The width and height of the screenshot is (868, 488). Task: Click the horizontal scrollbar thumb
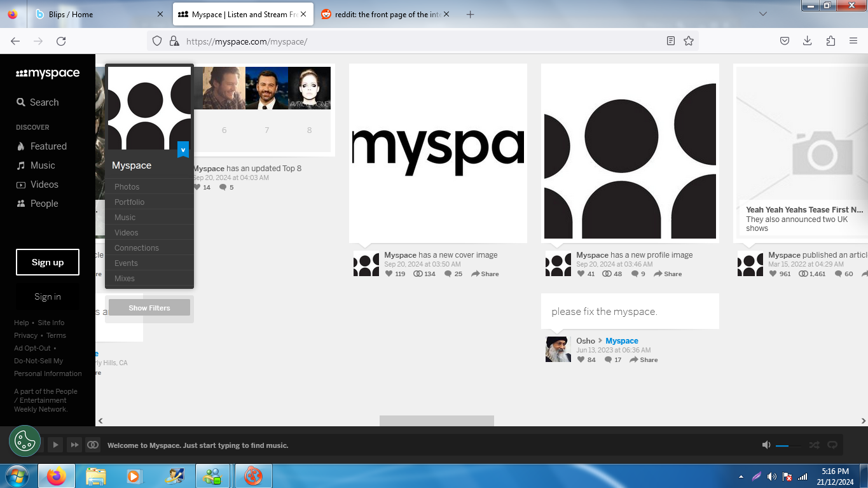pyautogui.click(x=437, y=421)
